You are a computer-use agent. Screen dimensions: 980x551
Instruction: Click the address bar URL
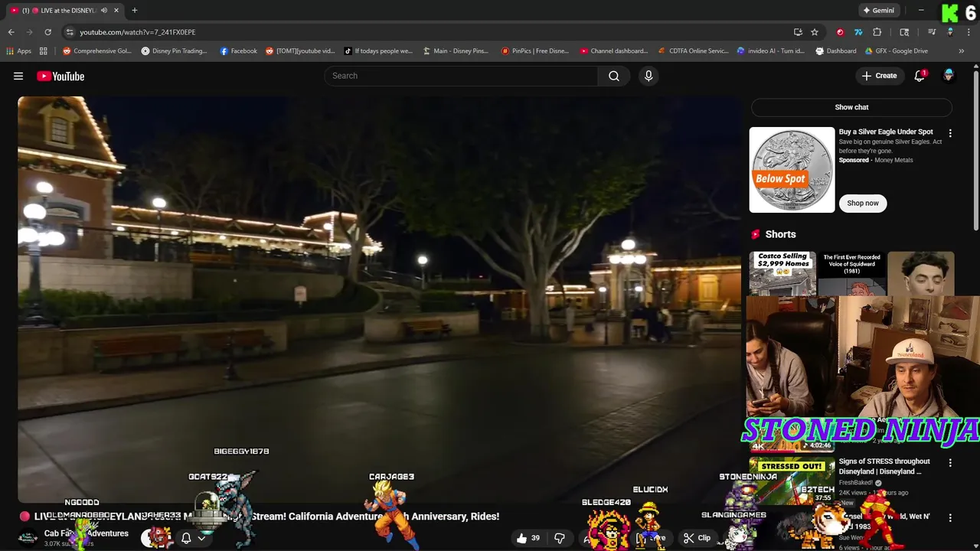click(x=138, y=32)
